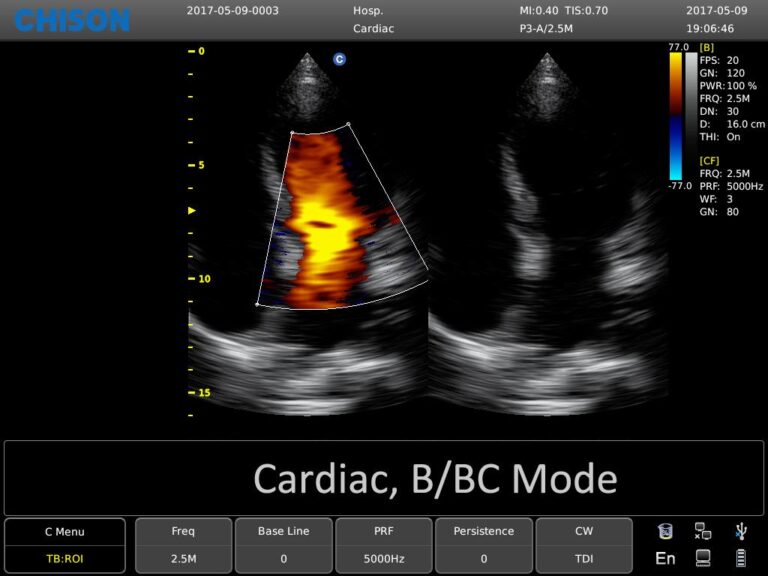Image resolution: width=768 pixels, height=576 pixels.
Task: Click the blue C probe orientation marker
Action: click(339, 59)
